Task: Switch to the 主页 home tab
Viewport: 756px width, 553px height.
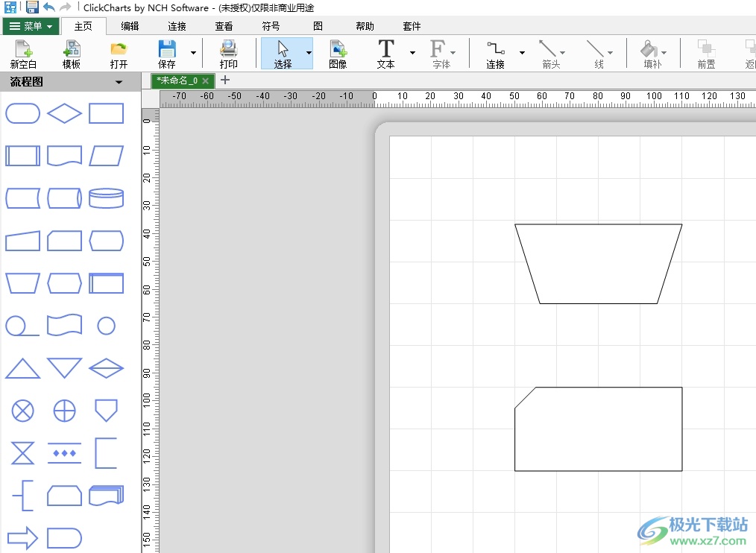Action: click(83, 26)
